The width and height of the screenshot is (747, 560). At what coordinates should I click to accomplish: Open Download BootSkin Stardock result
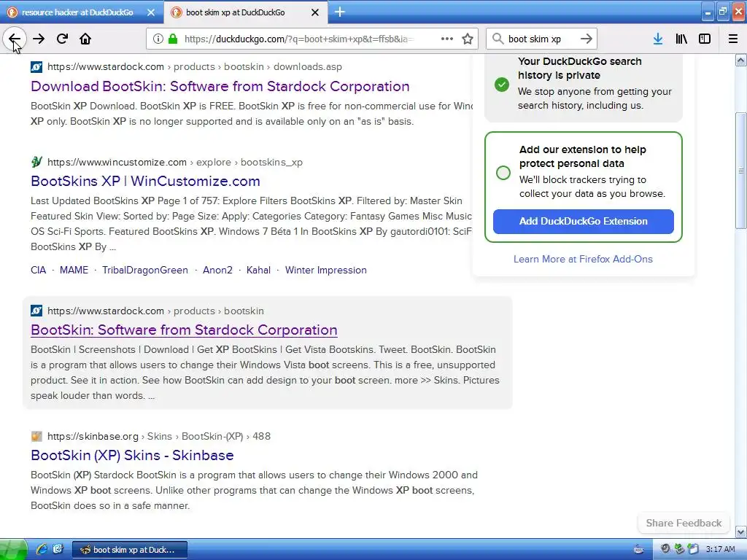click(x=220, y=86)
